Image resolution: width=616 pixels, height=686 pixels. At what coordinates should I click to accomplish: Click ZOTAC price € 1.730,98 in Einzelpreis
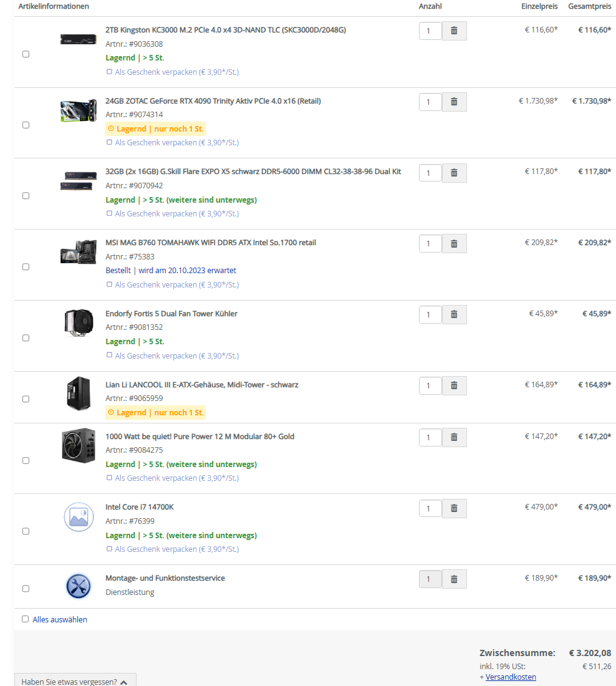538,101
